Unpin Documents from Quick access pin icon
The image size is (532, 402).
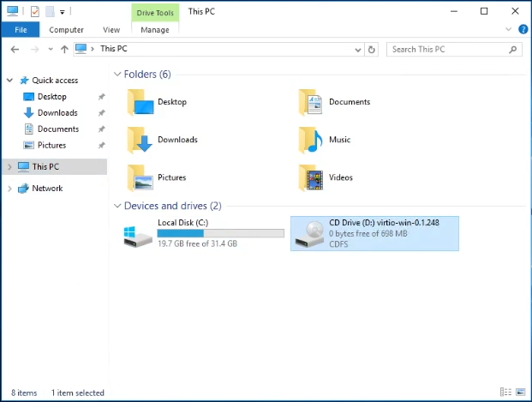pyautogui.click(x=101, y=129)
